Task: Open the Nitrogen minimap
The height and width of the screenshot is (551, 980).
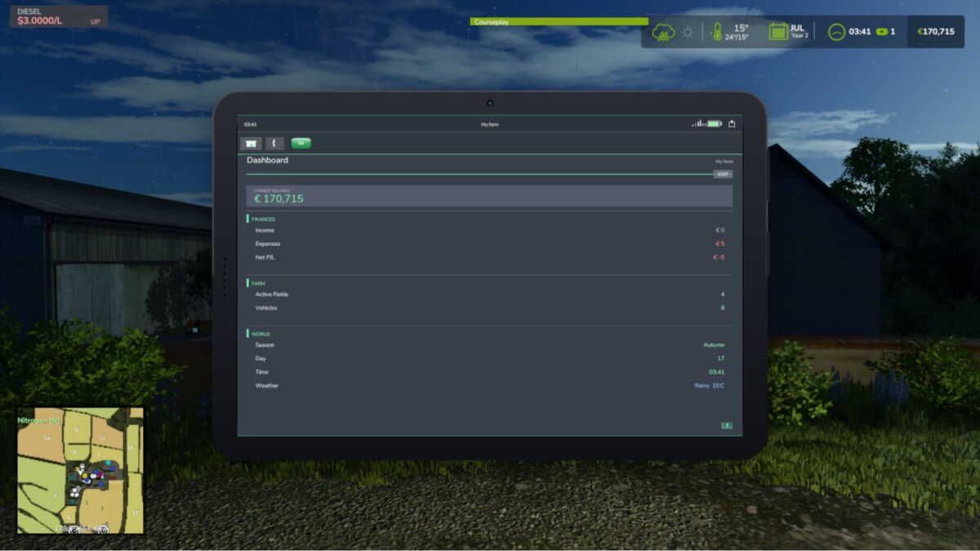Action: [x=80, y=470]
